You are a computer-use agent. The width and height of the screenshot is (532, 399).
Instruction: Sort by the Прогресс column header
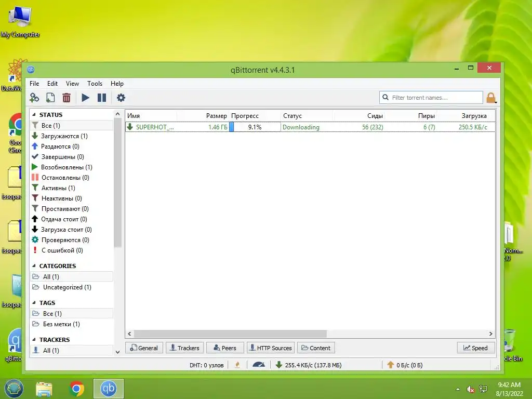(255, 116)
